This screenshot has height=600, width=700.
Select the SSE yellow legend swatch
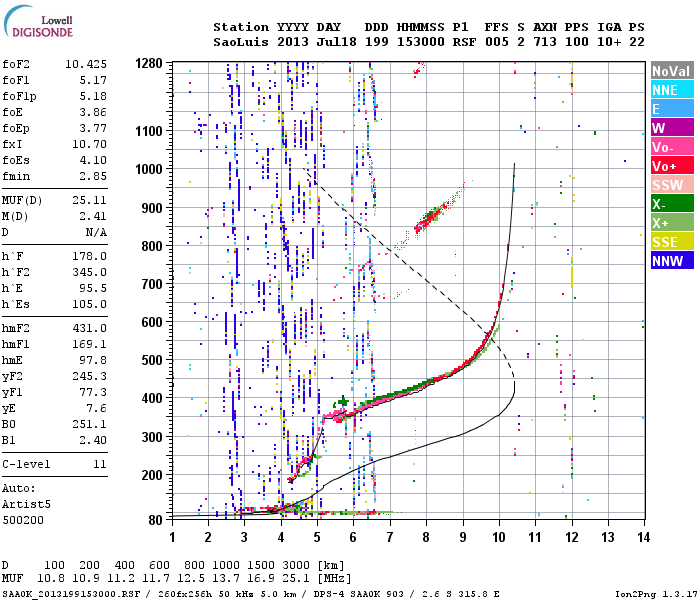tap(672, 242)
